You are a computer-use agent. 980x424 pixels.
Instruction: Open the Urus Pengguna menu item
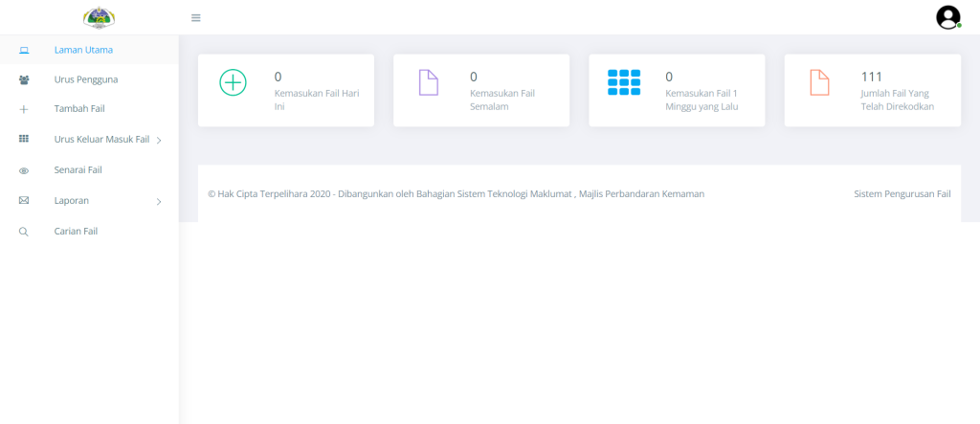[x=85, y=79]
